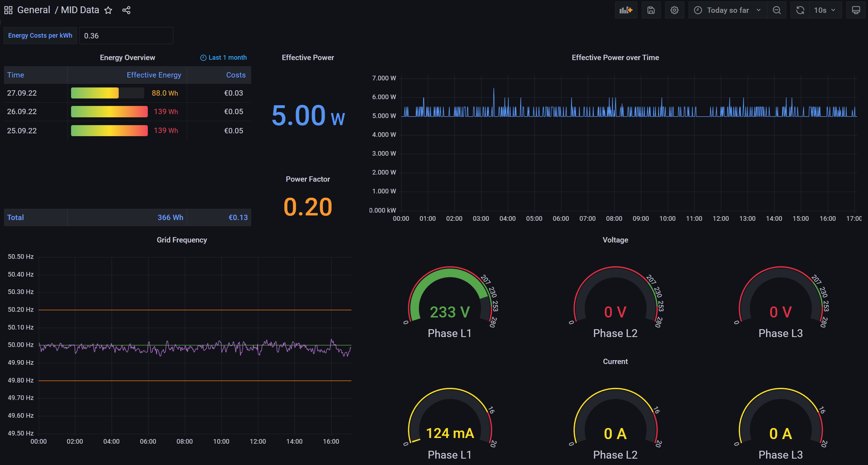Open dashboard settings gear
Screen dimensions: 868x465
coord(674,10)
